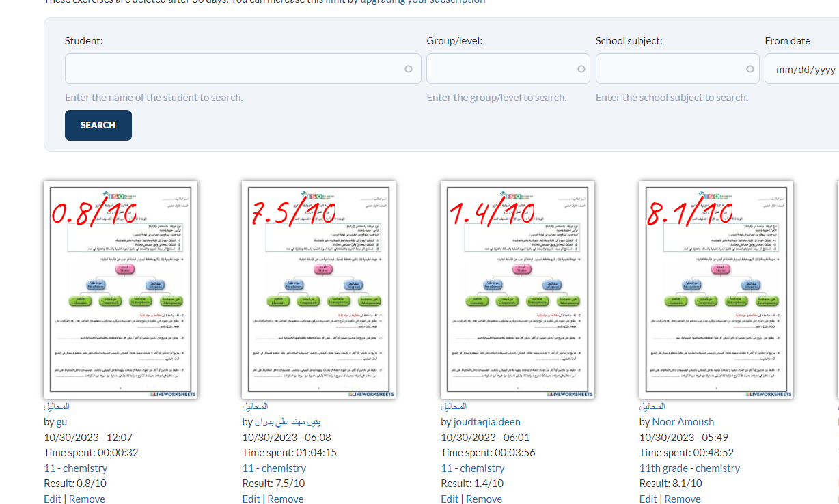Screen dimensions: 839x504
Task: Edit the submission scored 7.5/10
Action: click(251, 499)
